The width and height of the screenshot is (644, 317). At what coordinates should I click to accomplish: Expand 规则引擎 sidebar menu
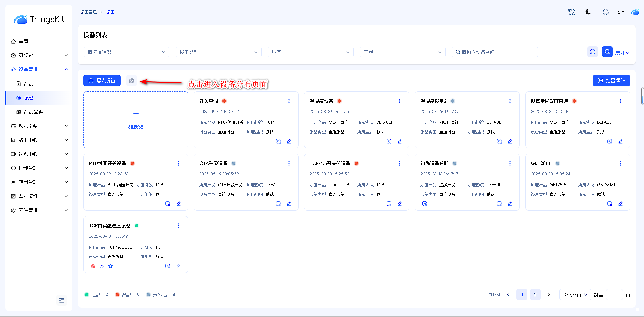coord(39,126)
